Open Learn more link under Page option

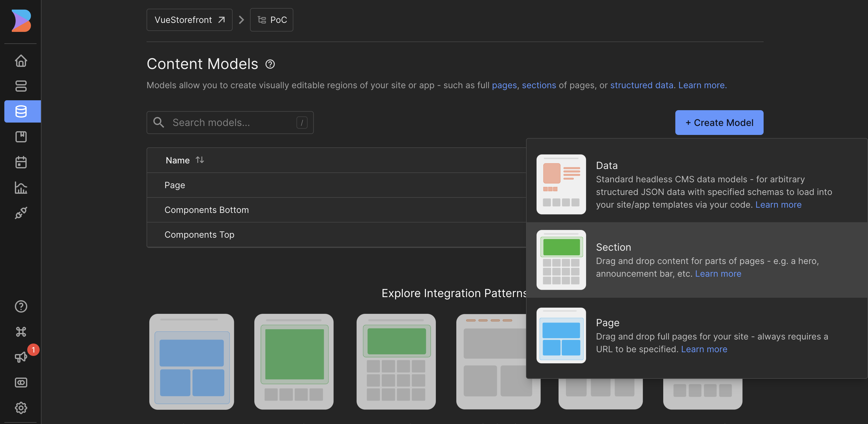click(704, 349)
